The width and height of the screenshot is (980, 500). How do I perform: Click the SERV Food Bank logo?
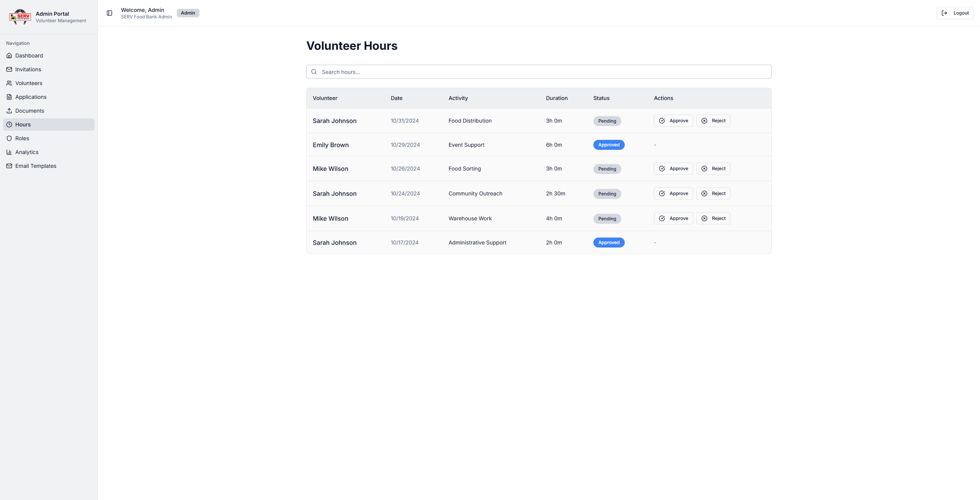click(x=20, y=17)
